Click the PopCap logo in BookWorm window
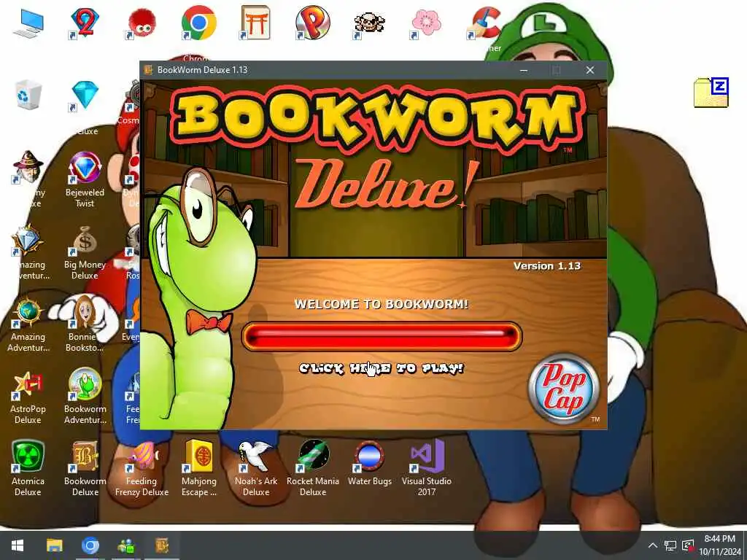The height and width of the screenshot is (560, 747). (564, 389)
